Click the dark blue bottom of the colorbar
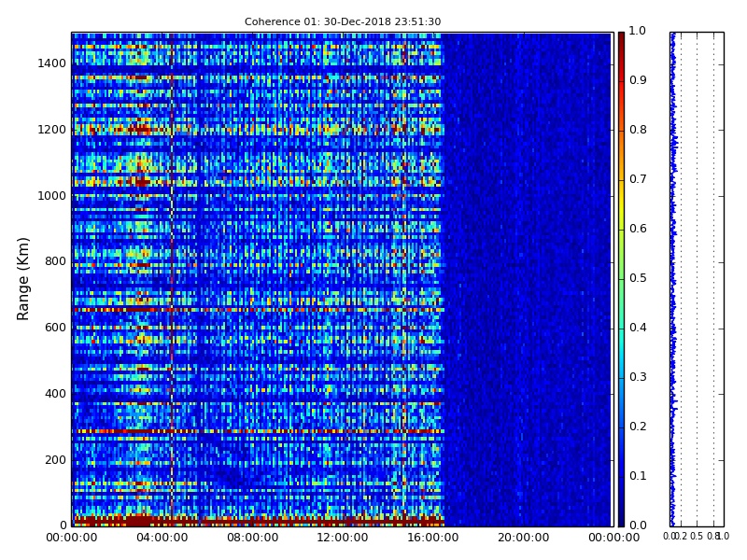This screenshot has width=747, height=560. pyautogui.click(x=621, y=517)
